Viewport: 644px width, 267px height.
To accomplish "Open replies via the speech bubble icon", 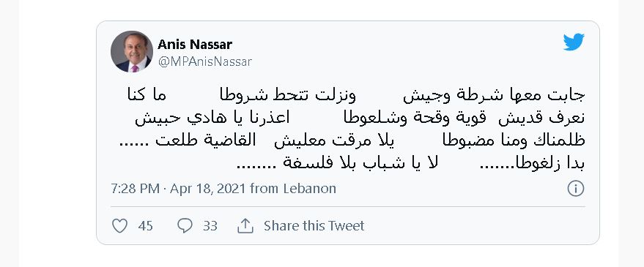I will tap(185, 225).
